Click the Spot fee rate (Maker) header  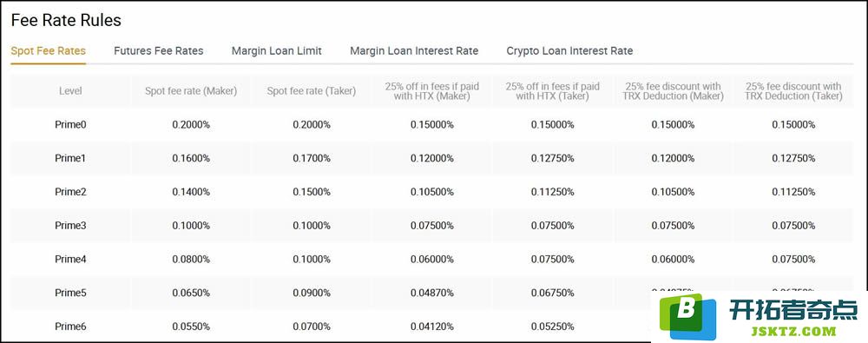191,91
